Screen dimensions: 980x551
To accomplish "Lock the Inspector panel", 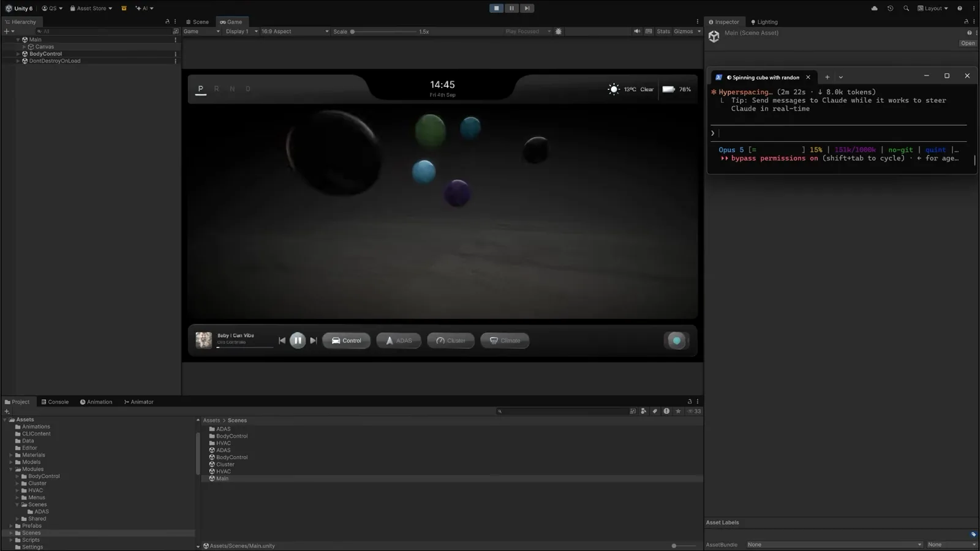I will coord(966,21).
